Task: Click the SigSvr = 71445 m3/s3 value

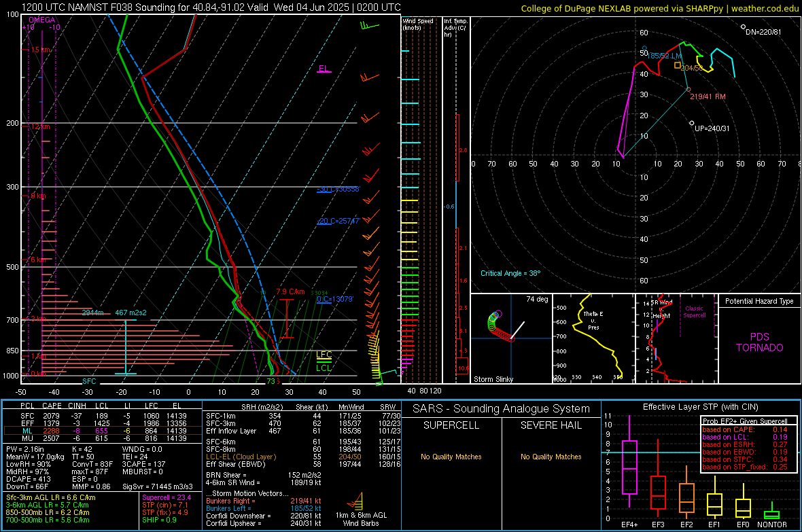Action: (x=158, y=486)
